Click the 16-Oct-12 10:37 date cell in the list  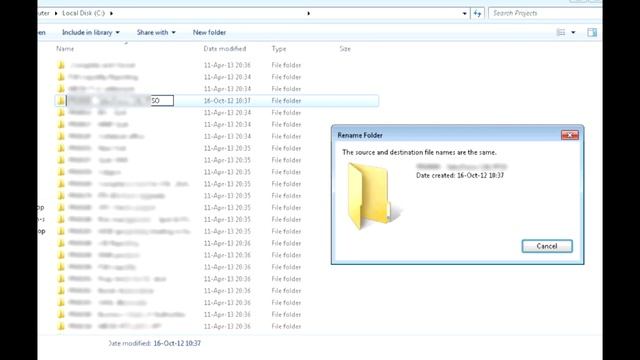pos(227,100)
